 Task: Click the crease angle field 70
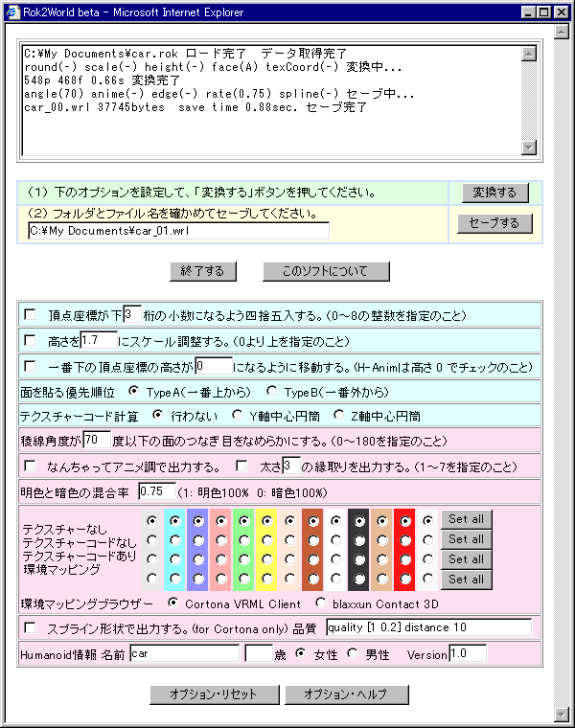coord(97,440)
